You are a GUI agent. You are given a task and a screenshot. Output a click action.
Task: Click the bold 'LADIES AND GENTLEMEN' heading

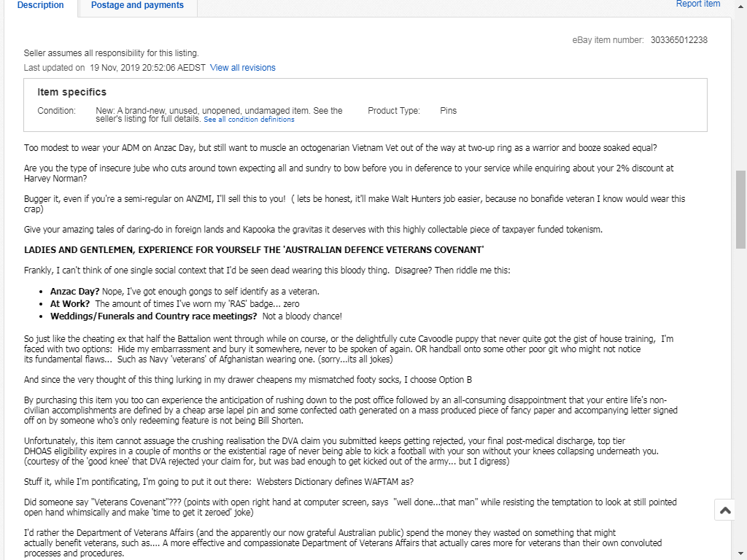(254, 250)
